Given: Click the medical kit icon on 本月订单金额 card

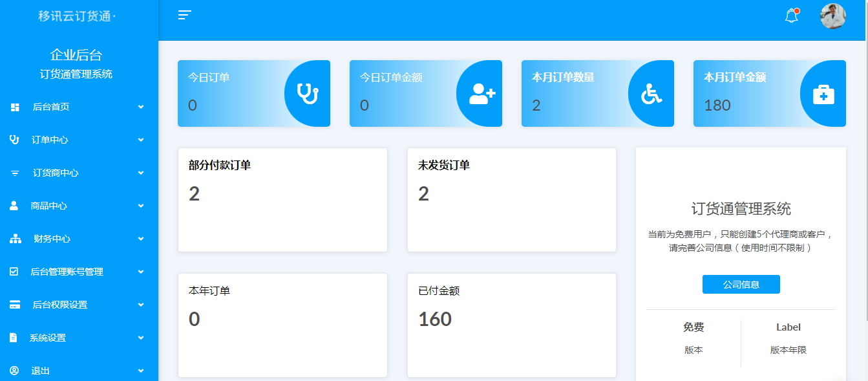Looking at the screenshot, I should pos(823,94).
